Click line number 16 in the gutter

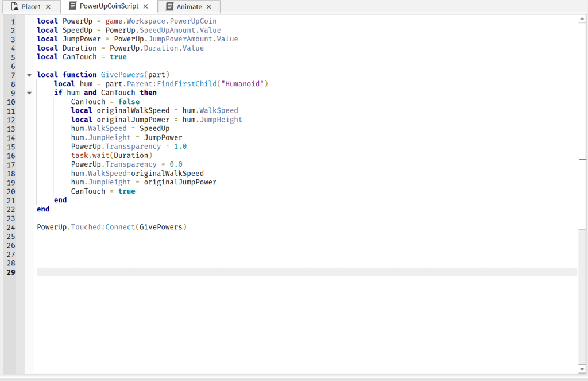11,155
